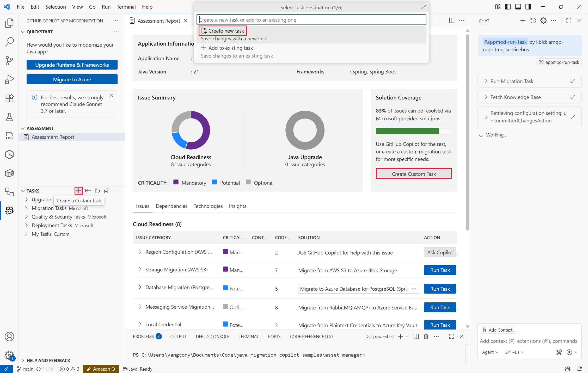The width and height of the screenshot is (588, 373).
Task: Open the Terminal menu
Action: [x=126, y=7]
